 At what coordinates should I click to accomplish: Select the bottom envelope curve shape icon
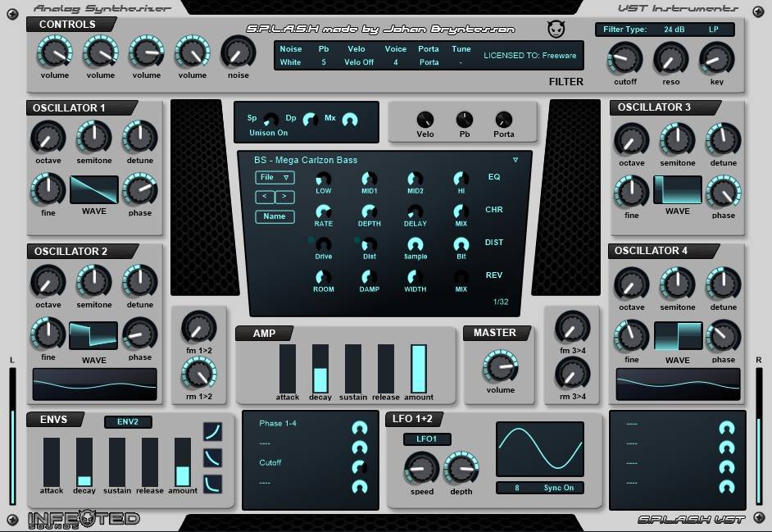tap(212, 484)
